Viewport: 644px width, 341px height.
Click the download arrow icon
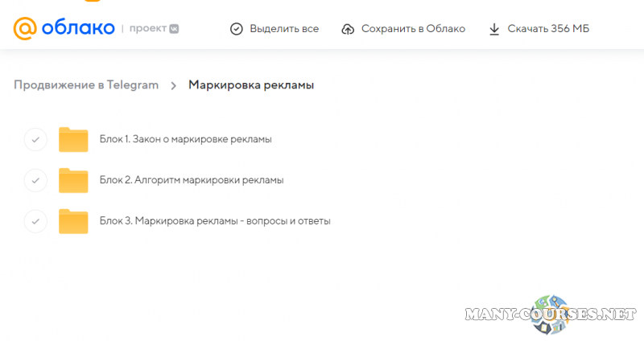494,29
